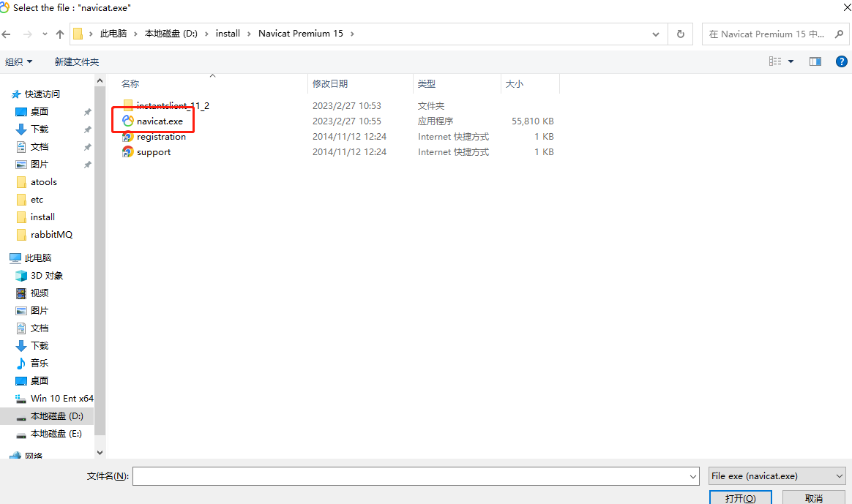Click pin icon beside 文档
The width and height of the screenshot is (852, 504).
click(x=87, y=146)
